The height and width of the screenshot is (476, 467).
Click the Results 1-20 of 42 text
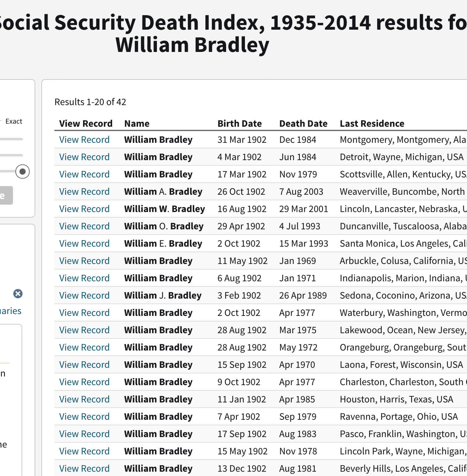90,102
